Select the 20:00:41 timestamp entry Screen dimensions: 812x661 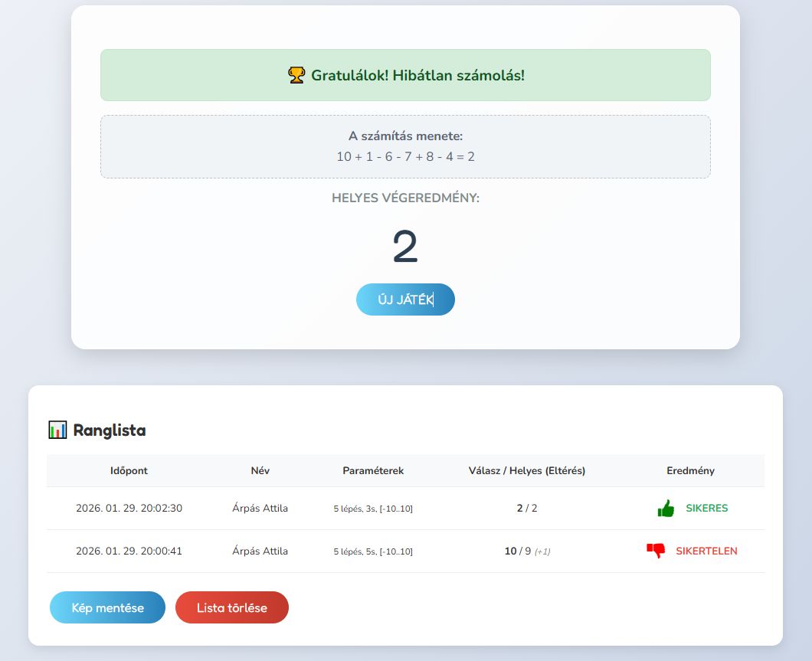[129, 551]
